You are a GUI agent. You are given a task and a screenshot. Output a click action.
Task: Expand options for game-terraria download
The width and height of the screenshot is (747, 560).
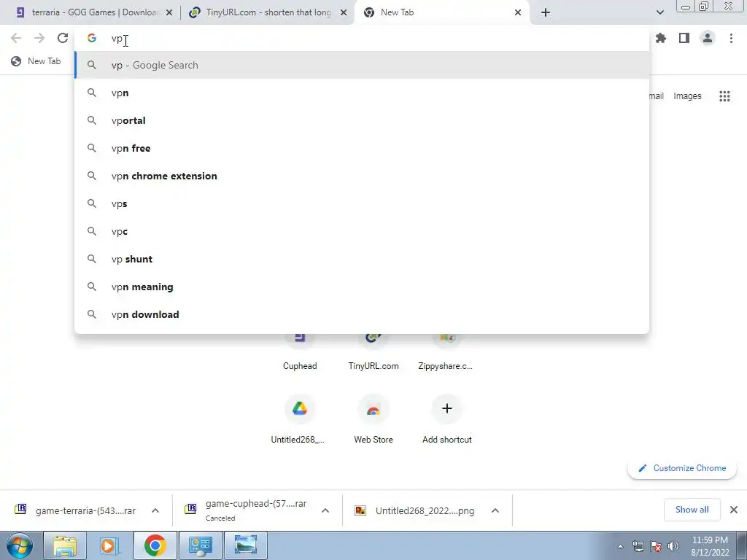click(155, 510)
